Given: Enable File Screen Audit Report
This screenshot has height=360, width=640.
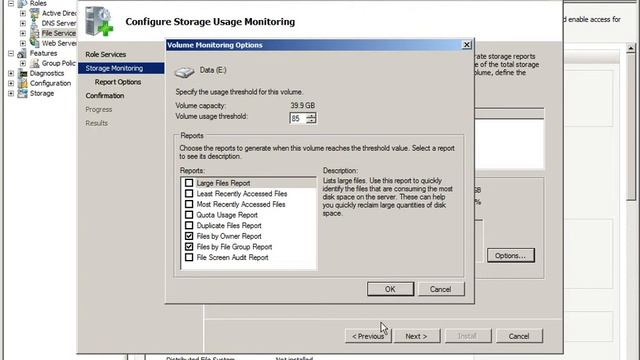Looking at the screenshot, I should tap(189, 257).
